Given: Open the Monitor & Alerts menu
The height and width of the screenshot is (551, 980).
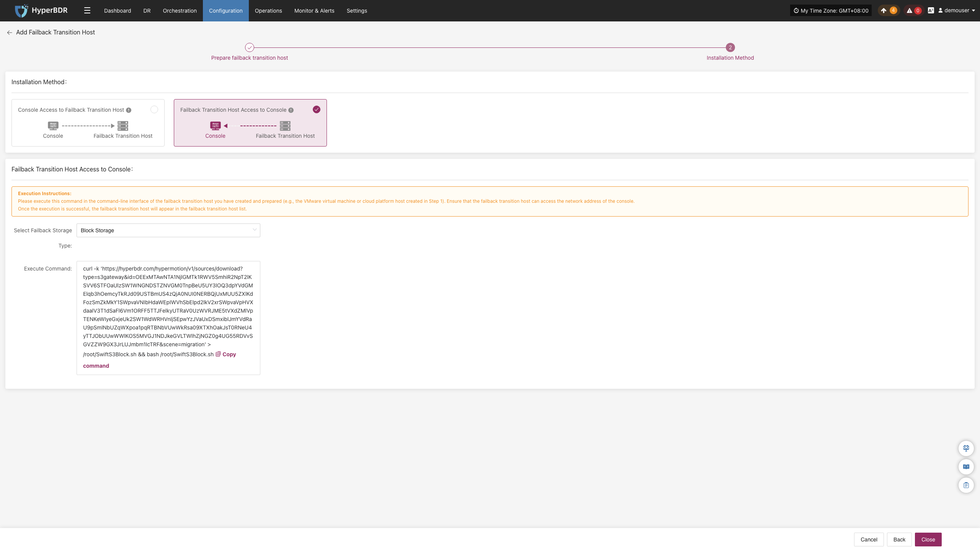Looking at the screenshot, I should tap(314, 11).
